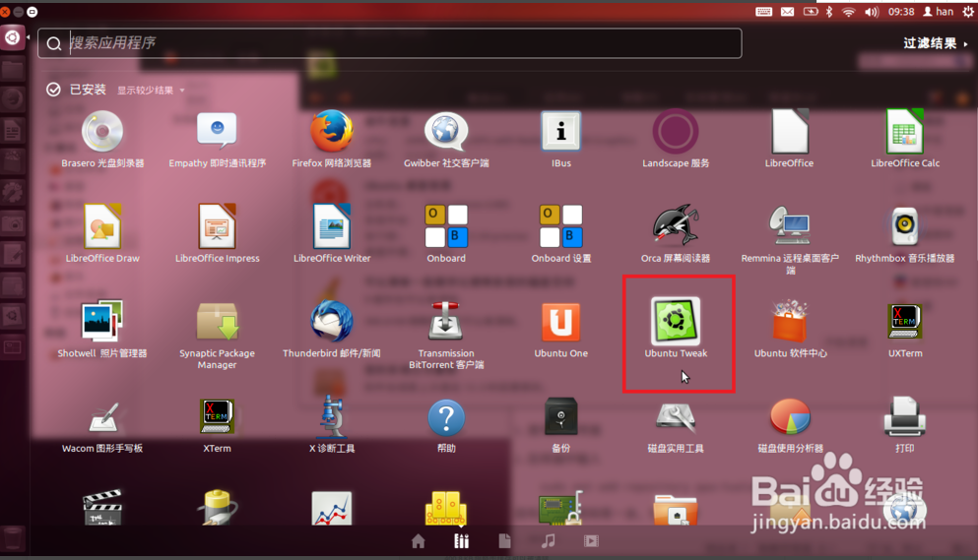Image resolution: width=978 pixels, height=560 pixels.
Task: Open Remmina remote desktop client
Action: point(790,239)
